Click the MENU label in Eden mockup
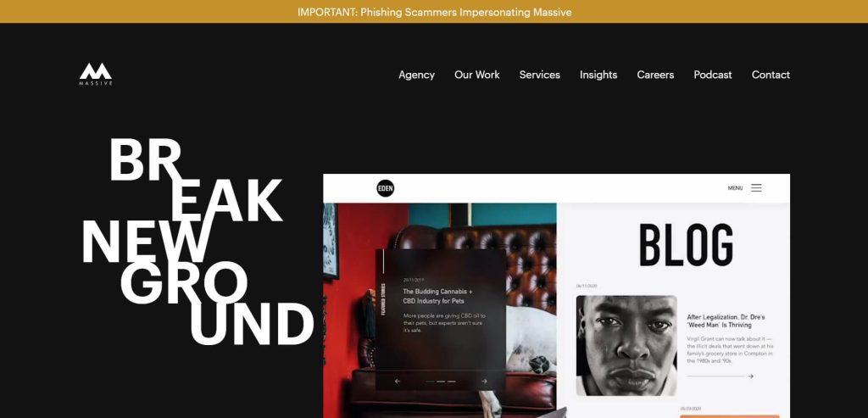 735,188
